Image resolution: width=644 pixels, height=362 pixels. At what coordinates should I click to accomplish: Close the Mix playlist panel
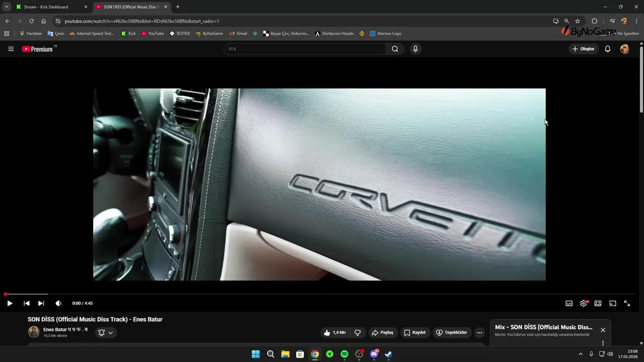pyautogui.click(x=603, y=330)
